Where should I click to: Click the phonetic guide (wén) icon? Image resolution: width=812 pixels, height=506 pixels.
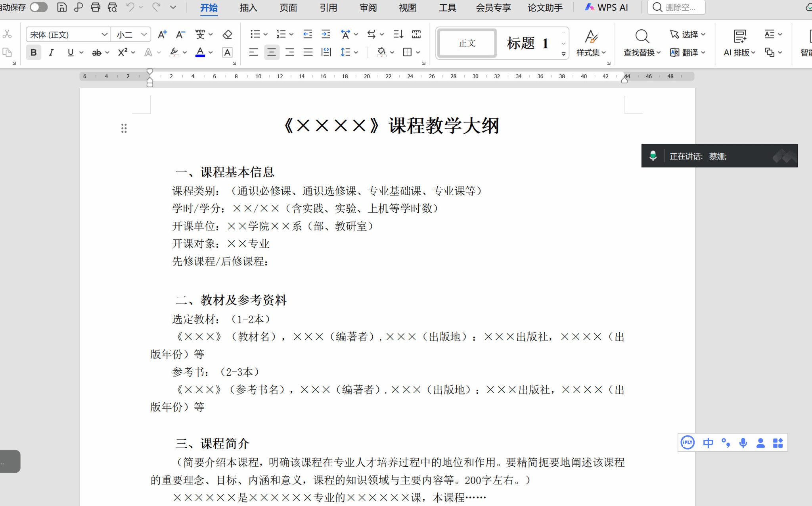pyautogui.click(x=200, y=35)
